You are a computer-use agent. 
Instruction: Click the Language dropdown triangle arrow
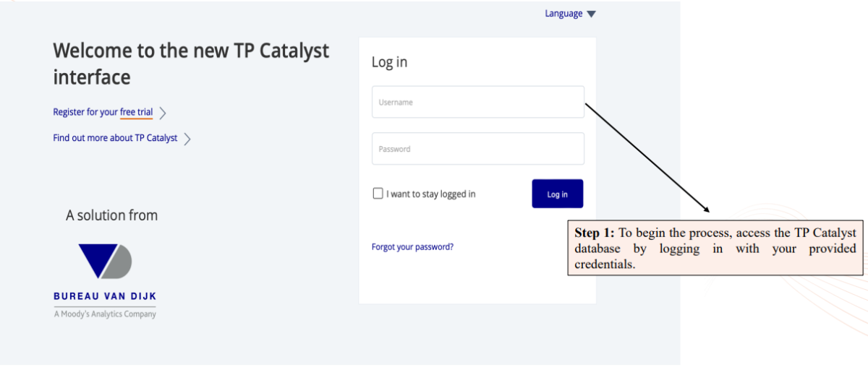591,14
